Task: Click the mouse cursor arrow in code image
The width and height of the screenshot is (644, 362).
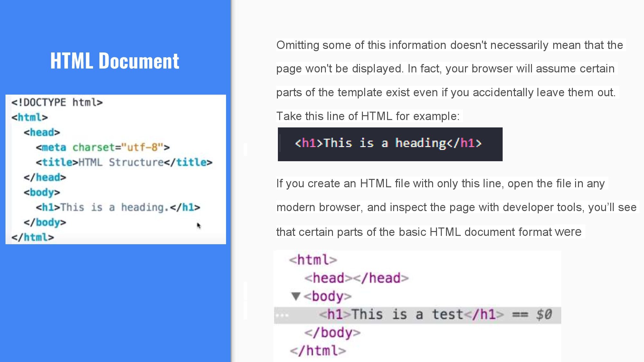Action: point(199,225)
